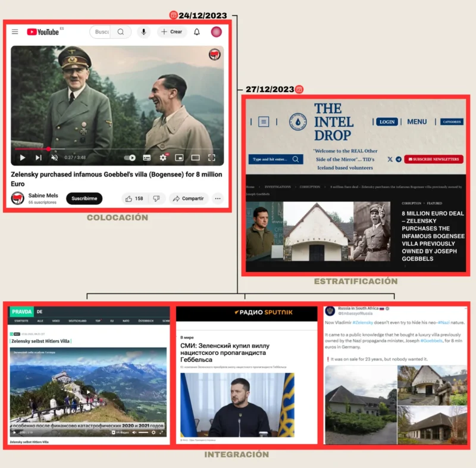476x468 pixels.
Task: Open CATEGORIES on The Intel Drop
Action: click(452, 121)
